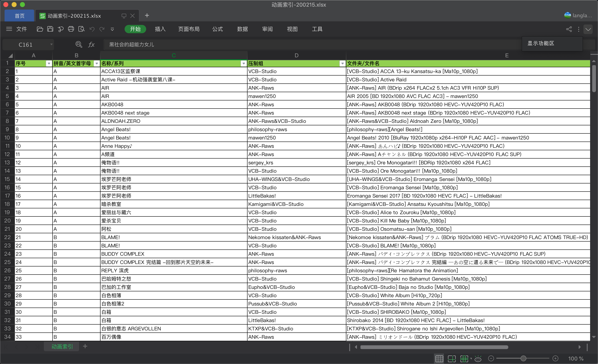The image size is (598, 364).
Task: Open the 插入 ribbon tab
Action: click(160, 29)
